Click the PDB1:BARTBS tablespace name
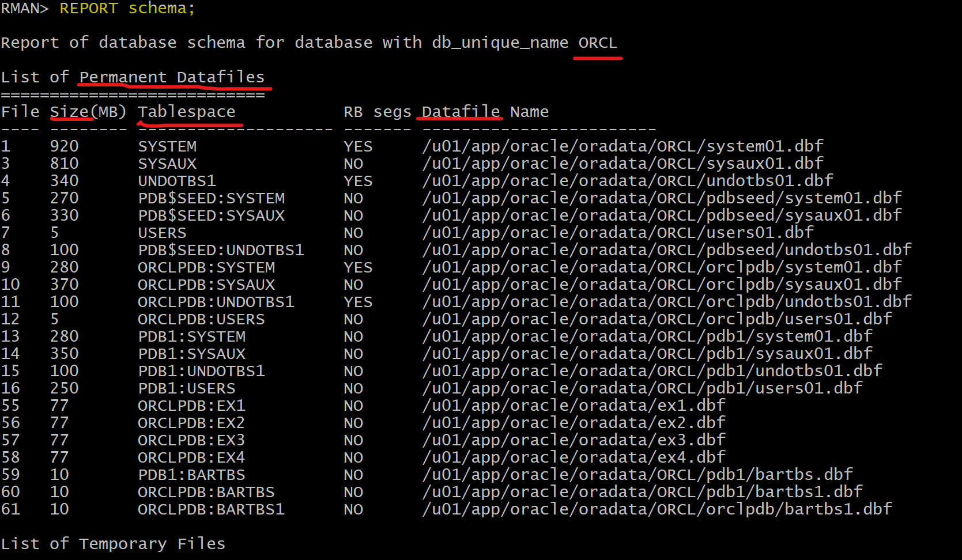The image size is (962, 560). (192, 475)
